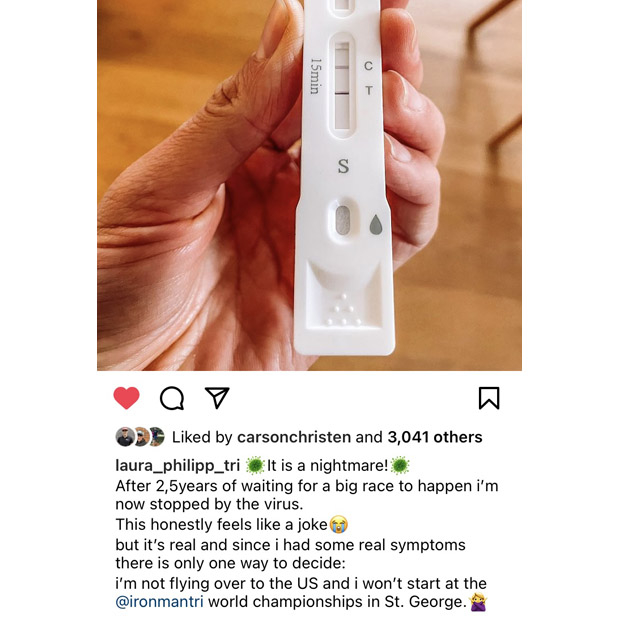Click the caption line "It is a nightmare!"
The image size is (620, 620).
(328, 466)
